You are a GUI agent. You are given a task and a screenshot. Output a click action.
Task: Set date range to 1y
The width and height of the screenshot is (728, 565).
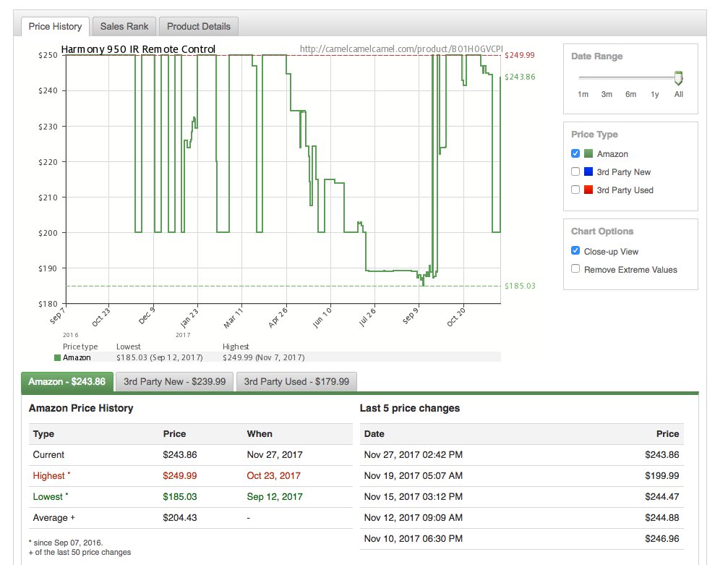pyautogui.click(x=655, y=94)
